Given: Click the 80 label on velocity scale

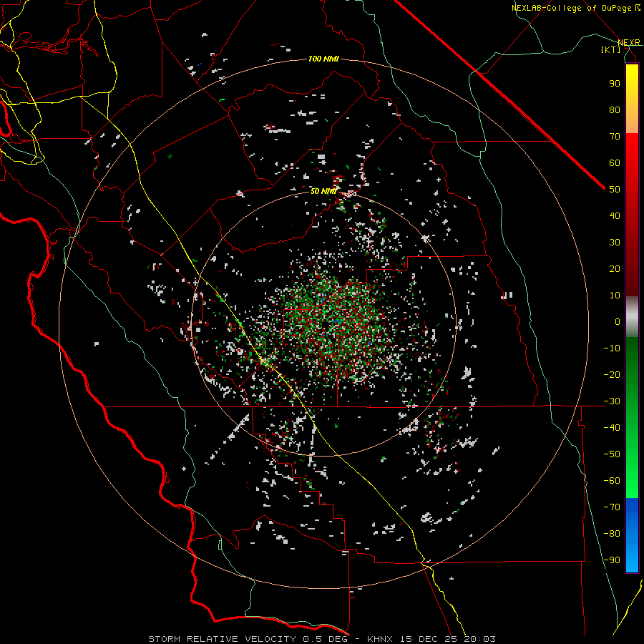Looking at the screenshot, I should pos(615,110).
